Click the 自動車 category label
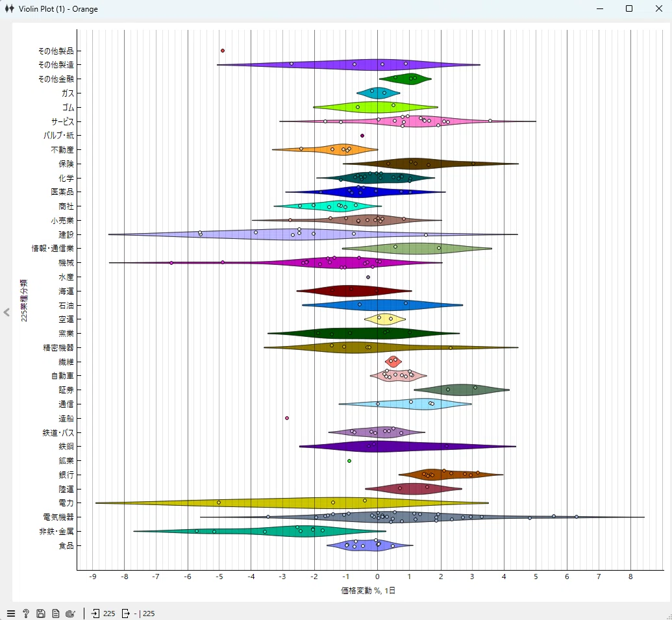672x620 pixels. 62,376
